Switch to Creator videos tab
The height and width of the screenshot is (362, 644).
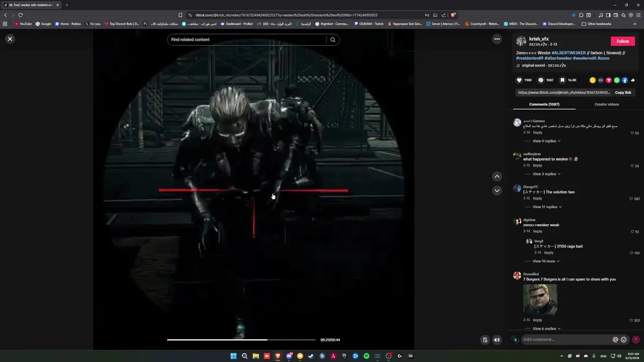(x=607, y=104)
